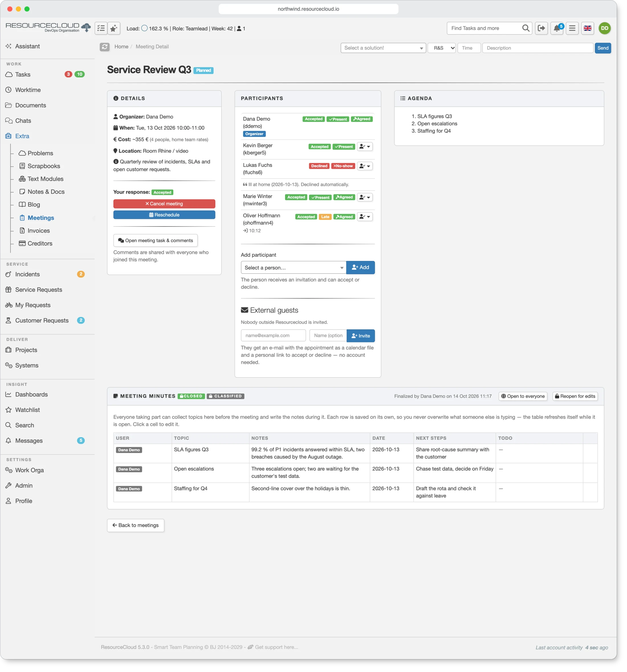Switch language via UK flag icon
The height and width of the screenshot is (672, 627).
[x=588, y=28]
